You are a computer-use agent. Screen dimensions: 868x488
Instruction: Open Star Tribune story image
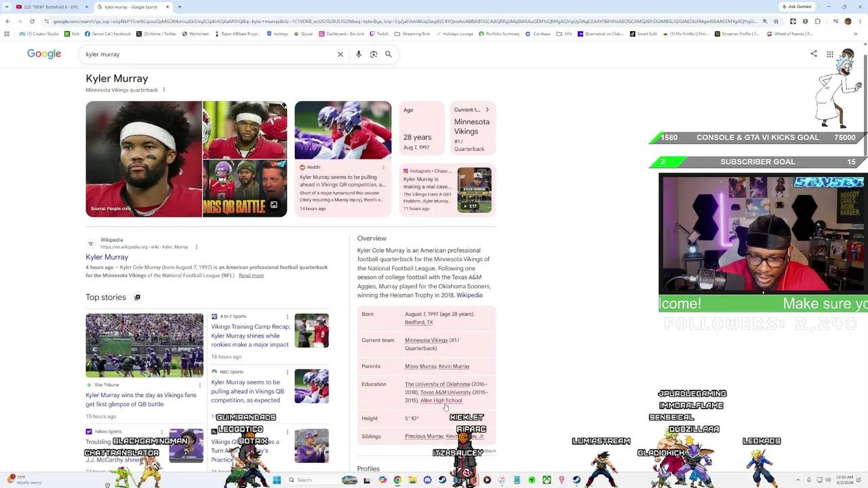pyautogui.click(x=144, y=345)
